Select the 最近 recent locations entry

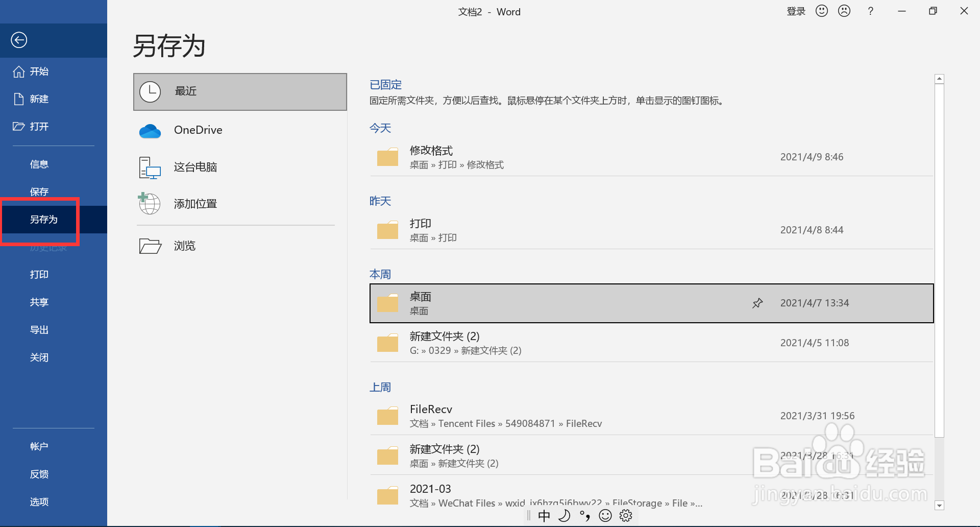240,92
